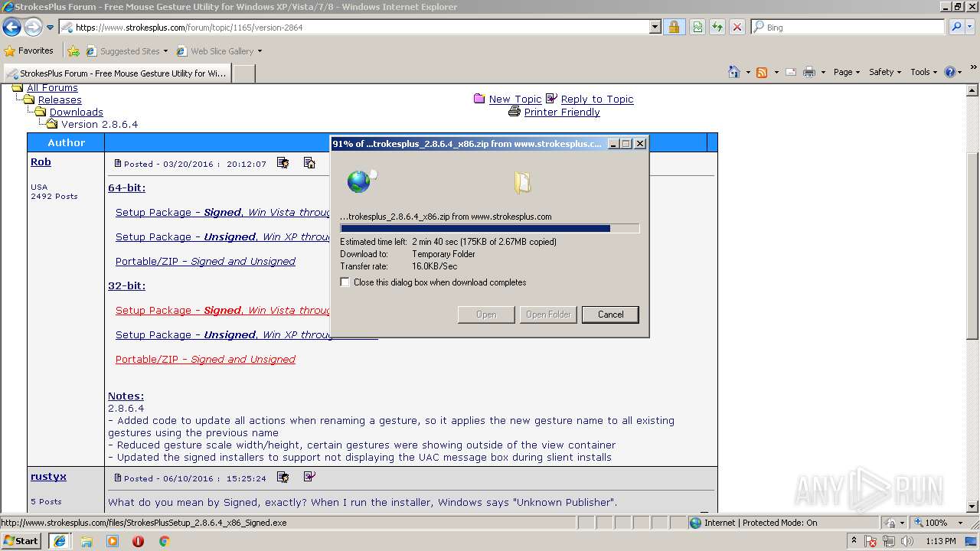
Task: Open a new blank tab
Action: click(x=243, y=73)
